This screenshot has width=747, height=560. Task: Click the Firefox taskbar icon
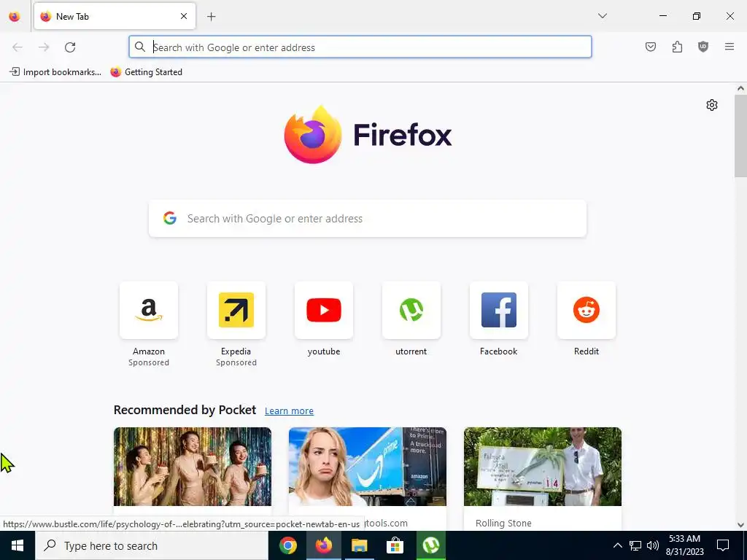(323, 545)
